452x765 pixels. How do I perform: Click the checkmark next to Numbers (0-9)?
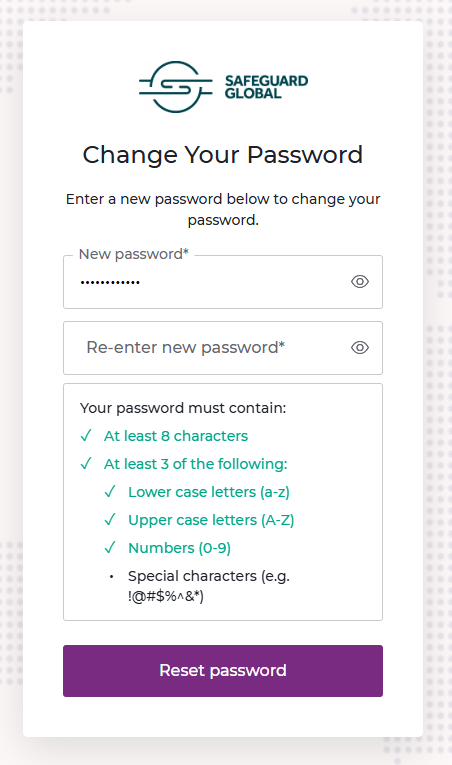pyautogui.click(x=110, y=547)
